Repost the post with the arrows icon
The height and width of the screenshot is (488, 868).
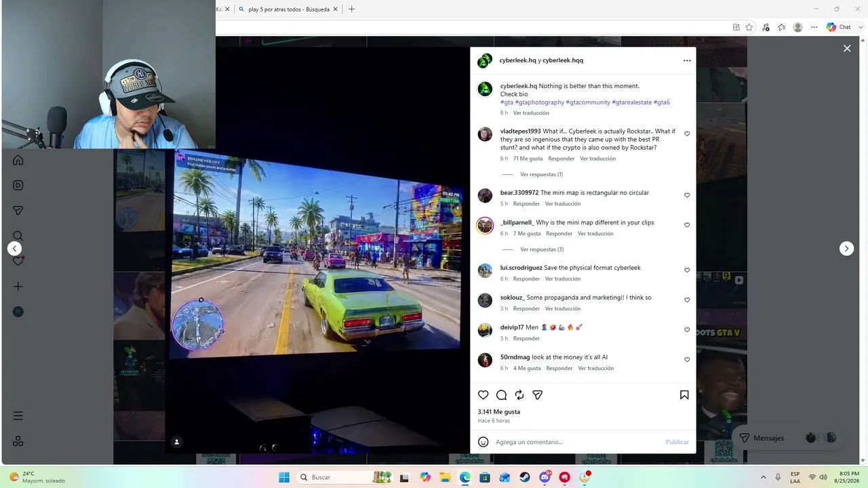[519, 395]
